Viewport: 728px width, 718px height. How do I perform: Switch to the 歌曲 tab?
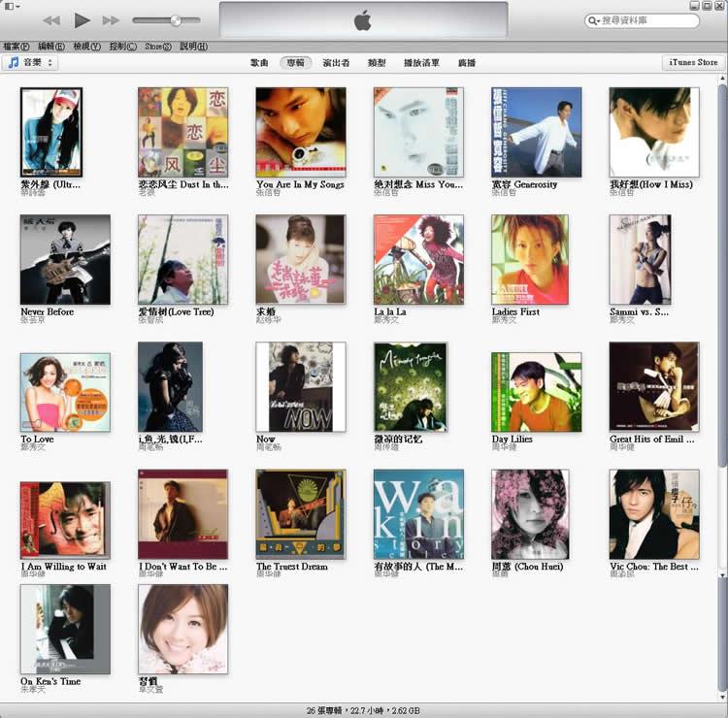(259, 63)
